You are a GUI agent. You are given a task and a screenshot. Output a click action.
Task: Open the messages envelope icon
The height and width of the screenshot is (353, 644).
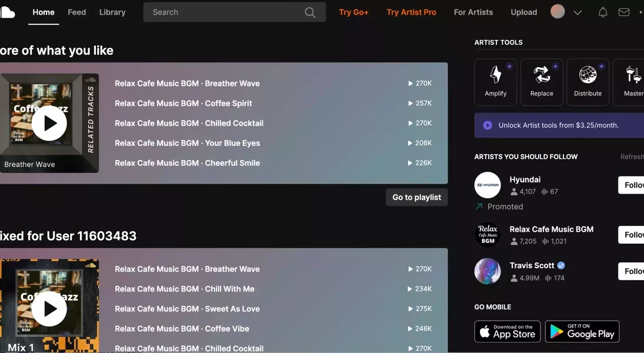[x=623, y=12]
